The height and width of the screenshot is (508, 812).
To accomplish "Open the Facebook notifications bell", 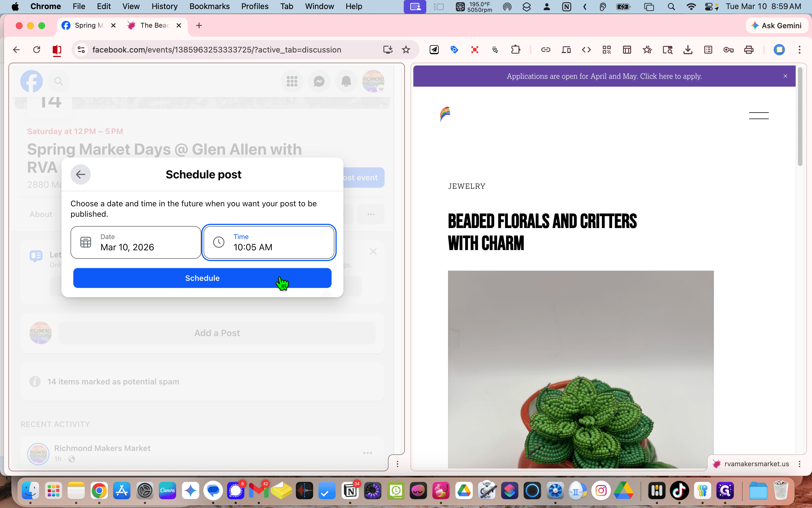I will (x=346, y=81).
